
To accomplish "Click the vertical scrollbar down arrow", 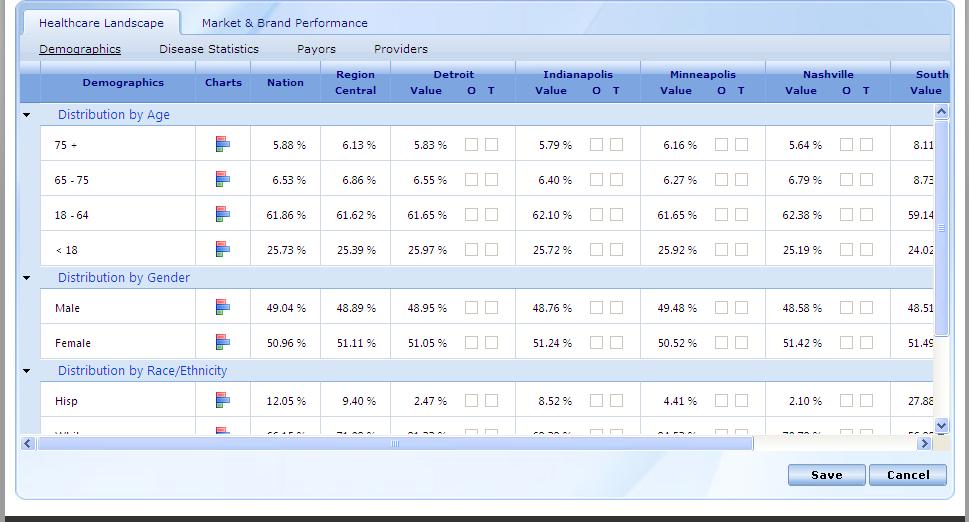I will point(941,425).
